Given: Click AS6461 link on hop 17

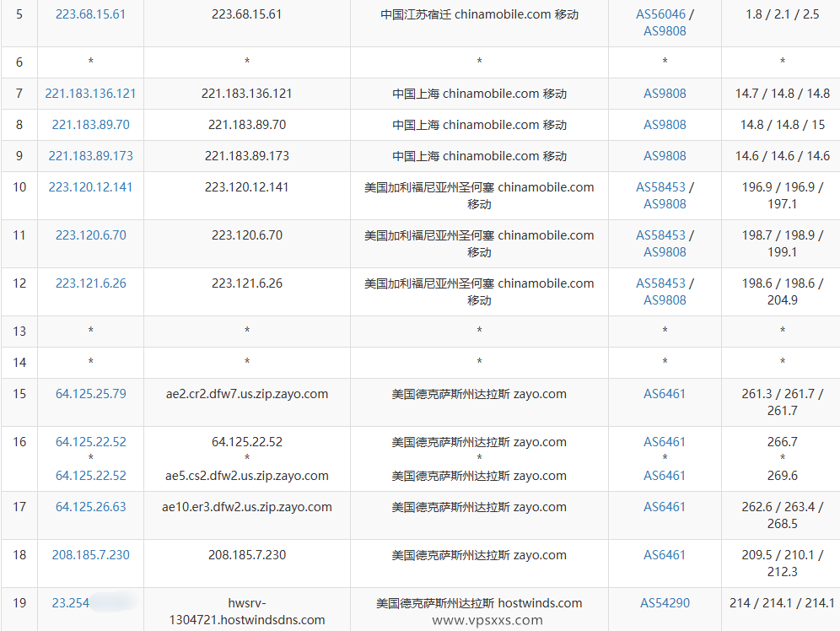Looking at the screenshot, I should [665, 506].
